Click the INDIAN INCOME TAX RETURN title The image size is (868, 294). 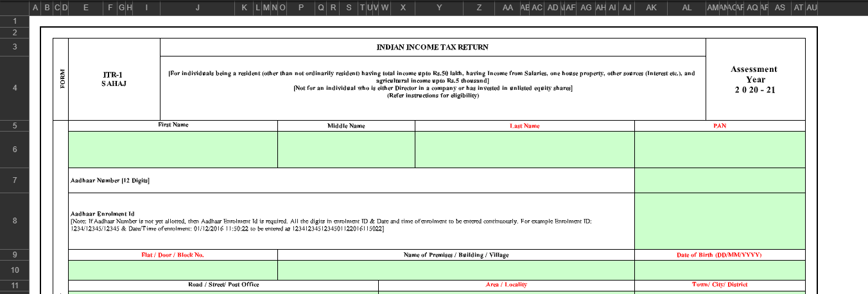click(x=433, y=48)
